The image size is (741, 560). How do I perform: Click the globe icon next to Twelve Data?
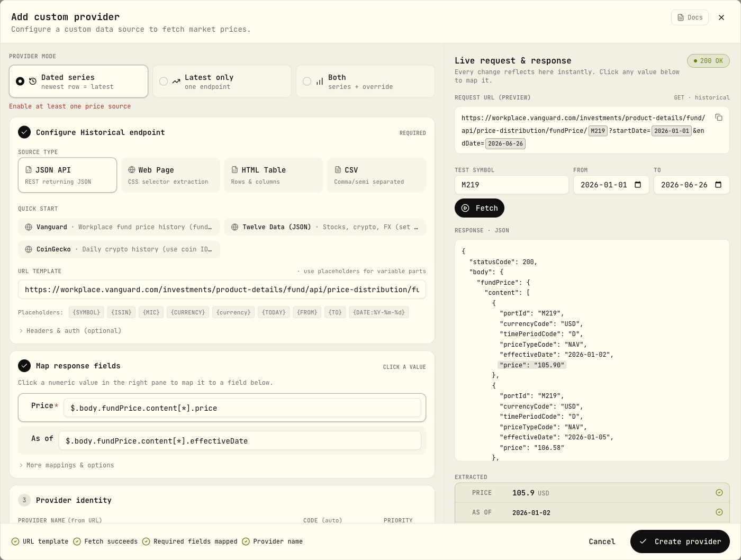pyautogui.click(x=234, y=227)
